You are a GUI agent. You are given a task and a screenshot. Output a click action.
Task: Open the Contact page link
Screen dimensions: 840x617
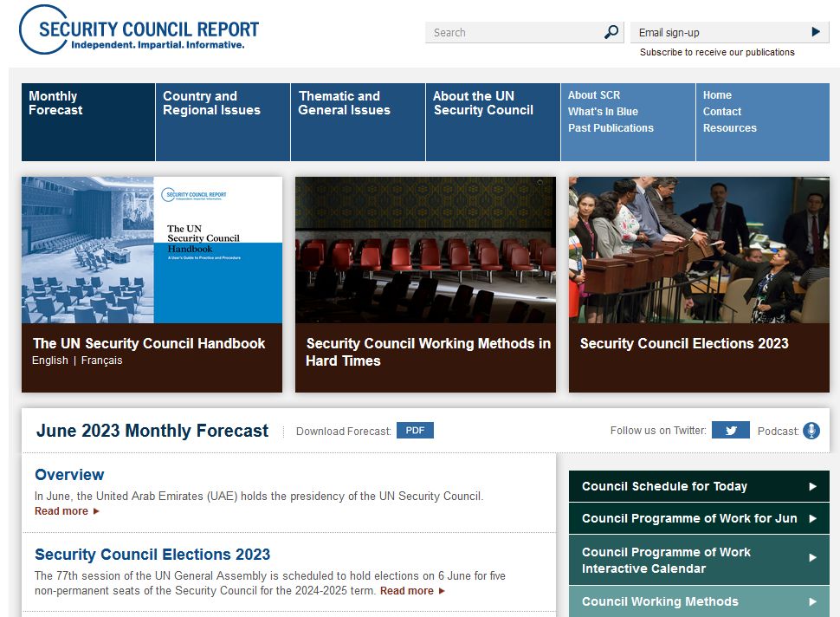pos(721,112)
